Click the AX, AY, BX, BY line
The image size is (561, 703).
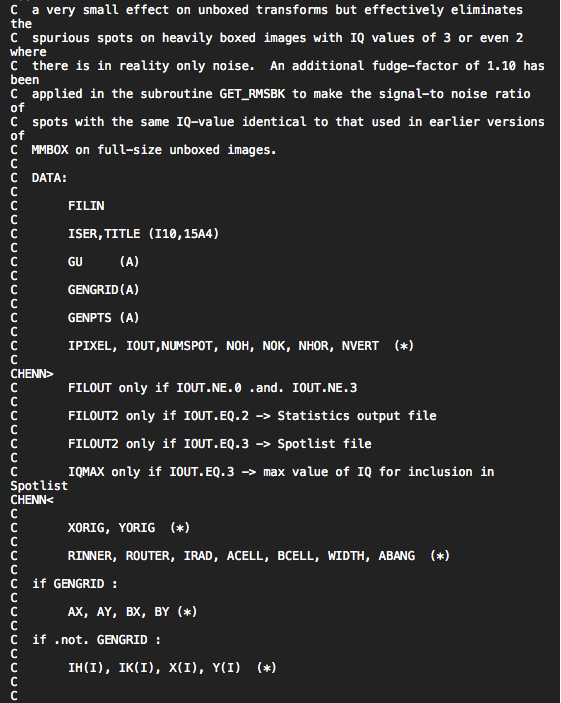[132, 612]
